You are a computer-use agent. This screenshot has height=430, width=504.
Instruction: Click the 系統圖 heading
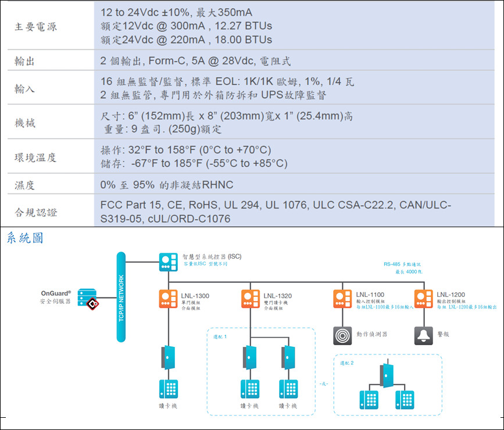pyautogui.click(x=25, y=238)
